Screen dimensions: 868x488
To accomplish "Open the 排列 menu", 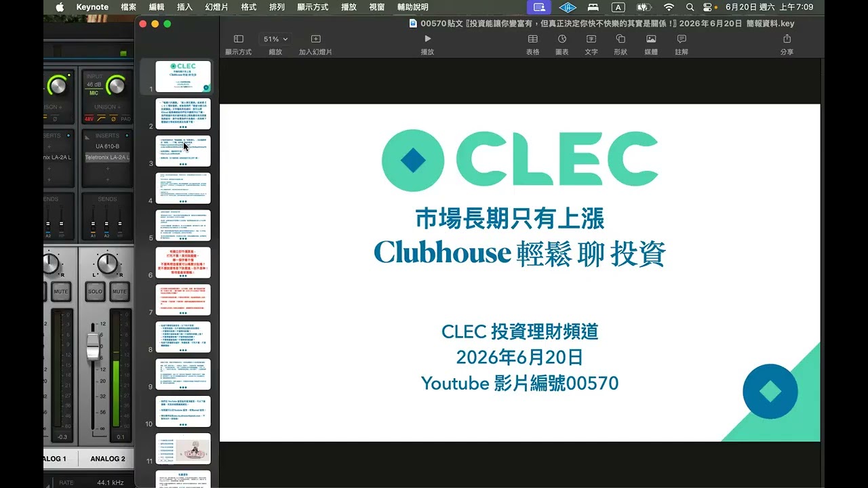I will [x=277, y=7].
